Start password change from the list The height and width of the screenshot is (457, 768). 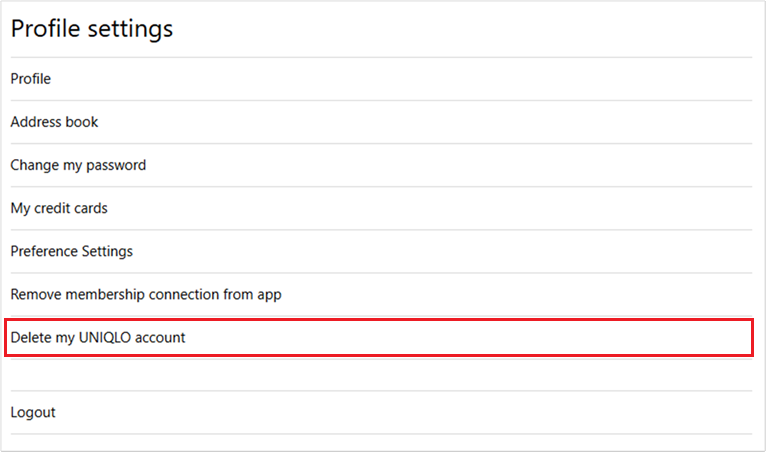pyautogui.click(x=78, y=165)
